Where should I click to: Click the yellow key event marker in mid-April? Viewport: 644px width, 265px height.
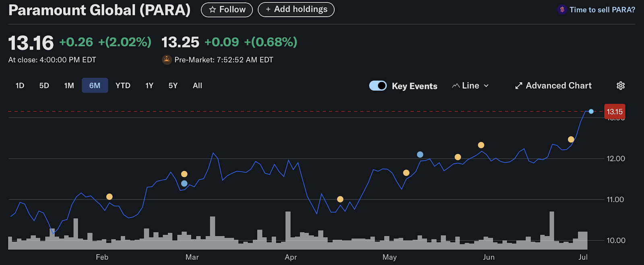click(340, 199)
